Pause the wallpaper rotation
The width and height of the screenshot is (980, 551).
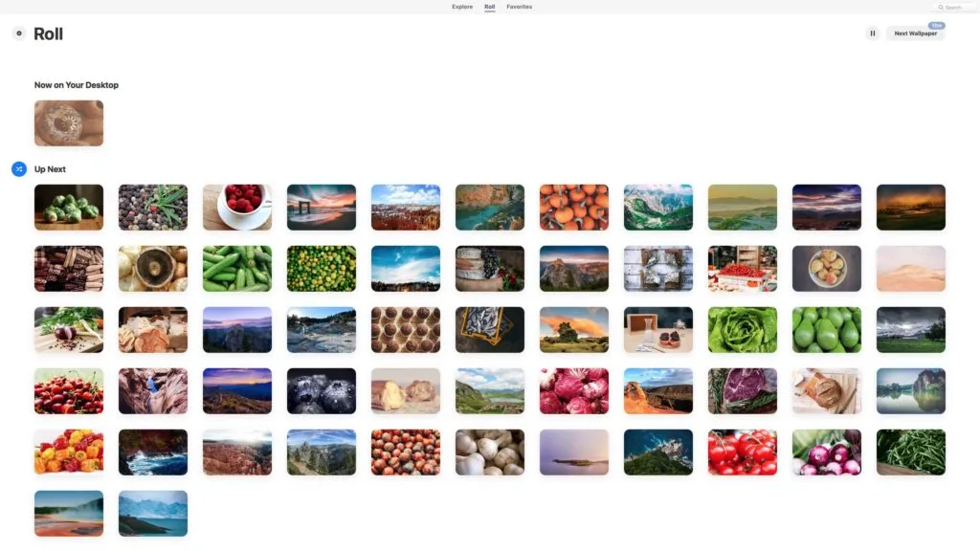tap(873, 33)
